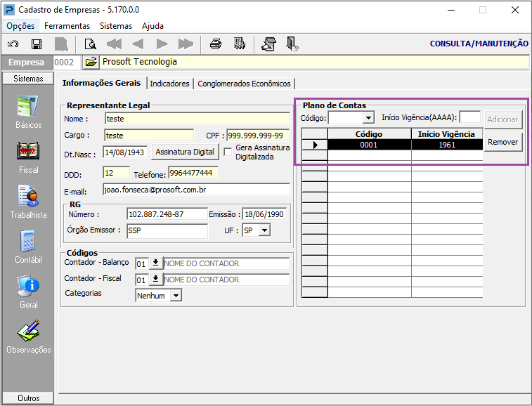532x406 pixels.
Task: Click the greyed-out document toolbar icon
Action: tap(61, 44)
